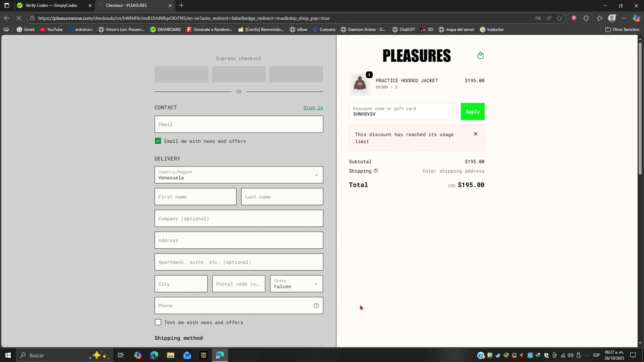Open the tab actions menu icon
Image resolution: width=644 pixels, height=362 pixels.
click(x=6, y=6)
